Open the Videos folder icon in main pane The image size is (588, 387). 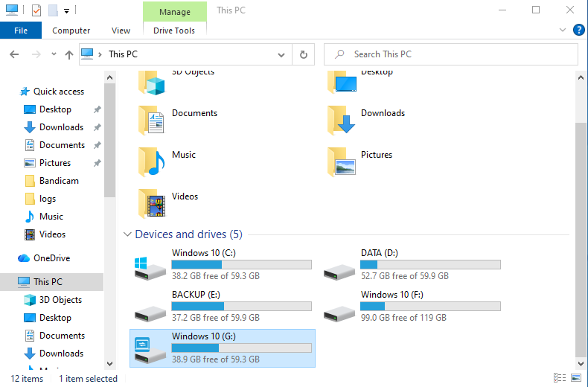(x=152, y=203)
